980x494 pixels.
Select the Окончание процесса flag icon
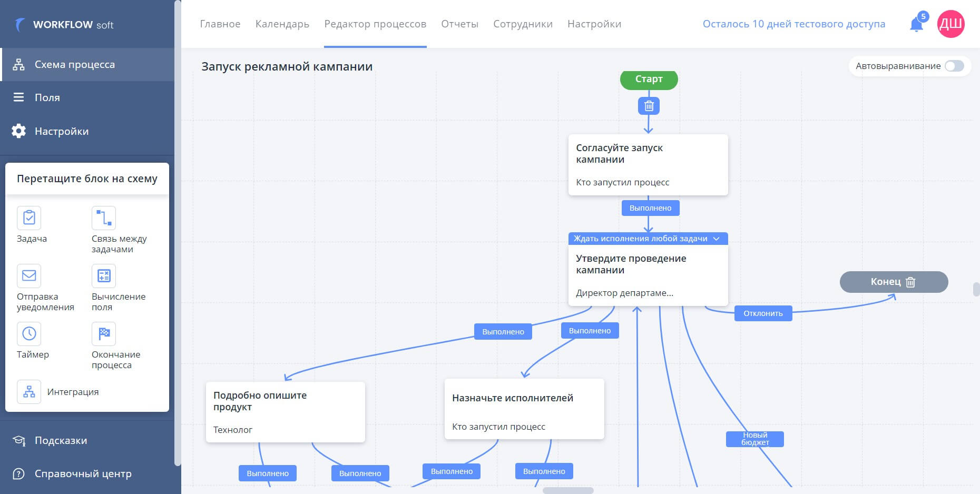104,333
